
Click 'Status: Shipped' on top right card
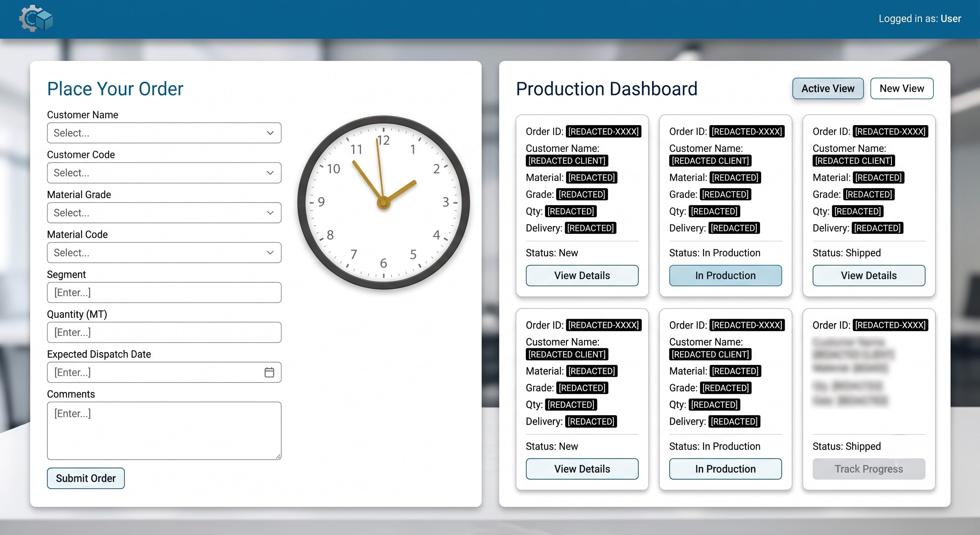(847, 253)
